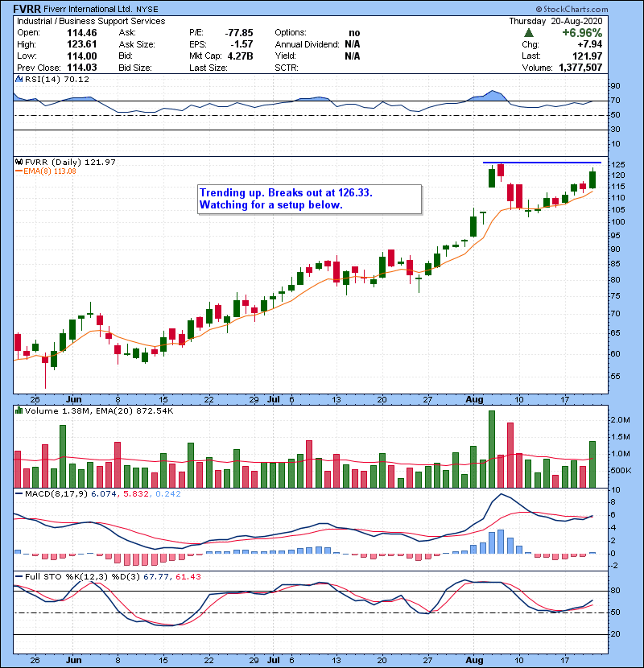This screenshot has height=668, width=644.
Task: Click the Aug label on the price chart date axis
Action: click(x=474, y=400)
